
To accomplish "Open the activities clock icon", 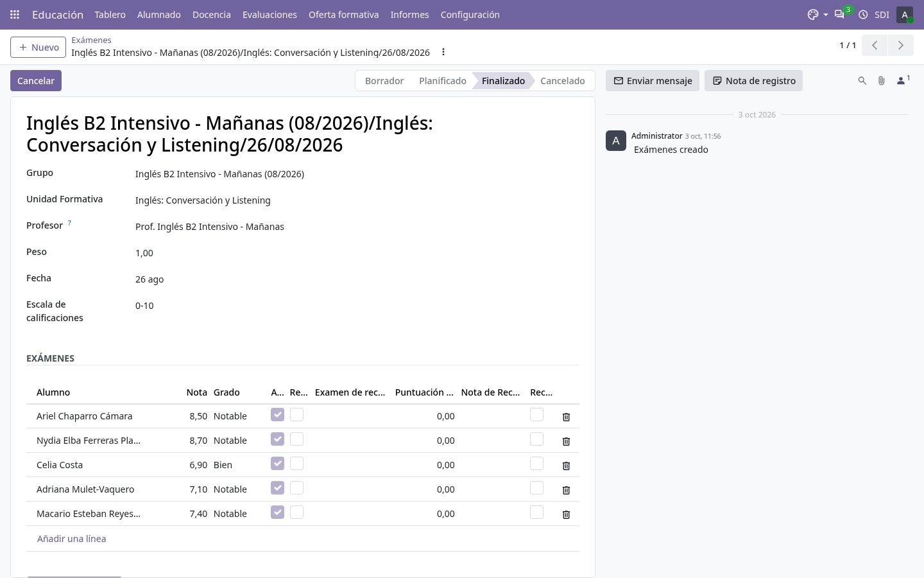I will [x=863, y=14].
